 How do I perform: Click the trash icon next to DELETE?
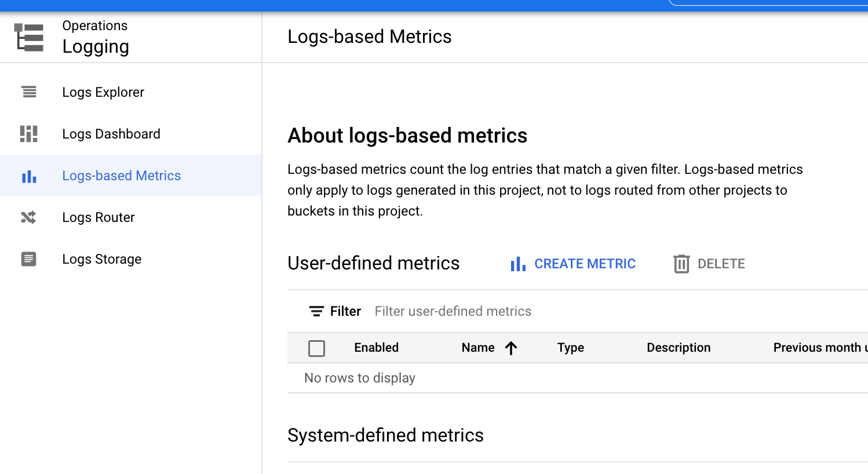pos(681,264)
